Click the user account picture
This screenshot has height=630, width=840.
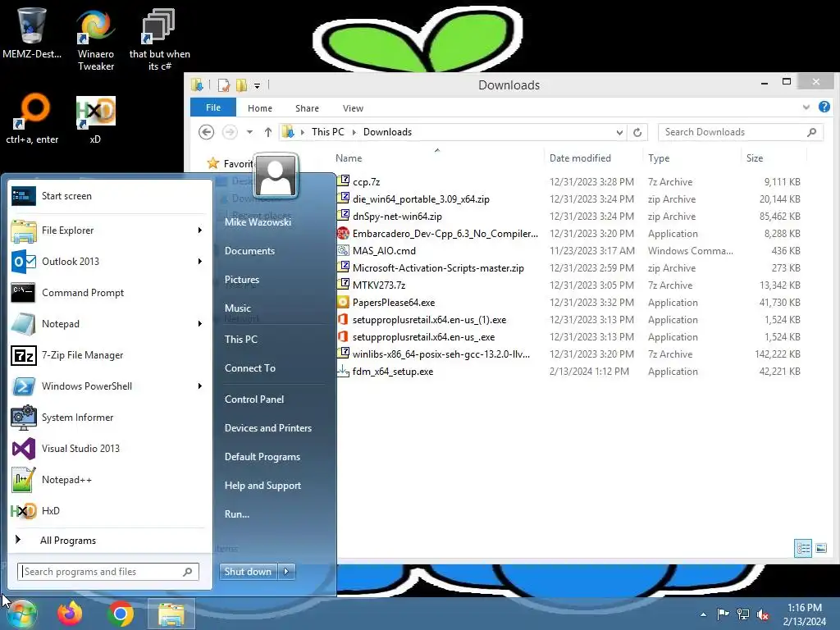click(x=276, y=176)
